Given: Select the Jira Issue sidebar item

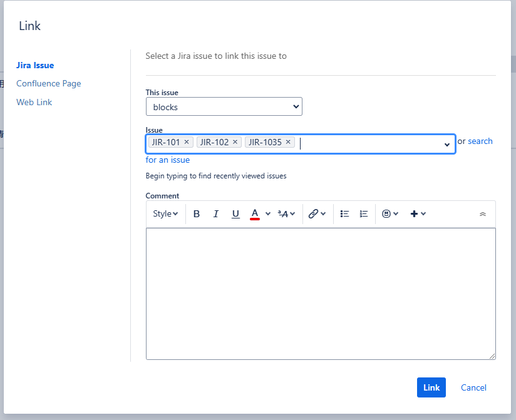Looking at the screenshot, I should (x=35, y=65).
